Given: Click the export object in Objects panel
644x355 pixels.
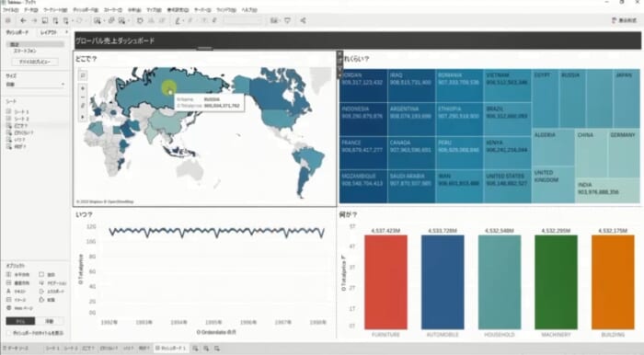Looking at the screenshot, I should click(52, 291).
